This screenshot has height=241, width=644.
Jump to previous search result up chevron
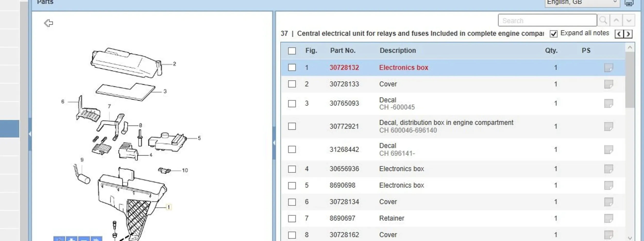pyautogui.click(x=616, y=20)
